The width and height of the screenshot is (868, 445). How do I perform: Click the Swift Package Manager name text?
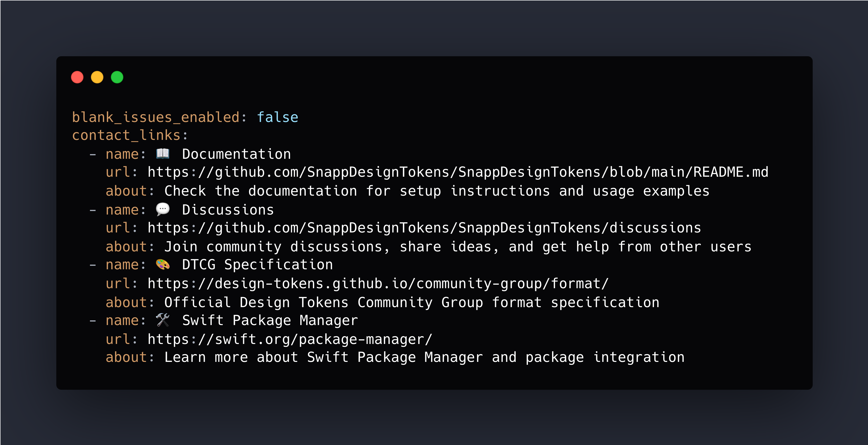(270, 321)
